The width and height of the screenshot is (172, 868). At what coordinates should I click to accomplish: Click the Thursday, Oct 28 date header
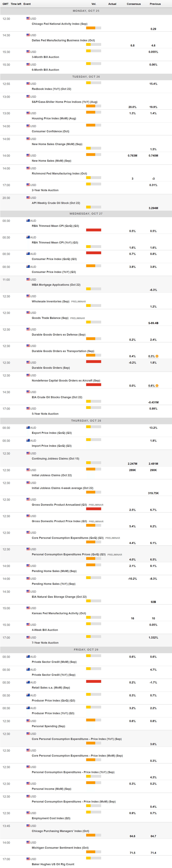tap(86, 421)
